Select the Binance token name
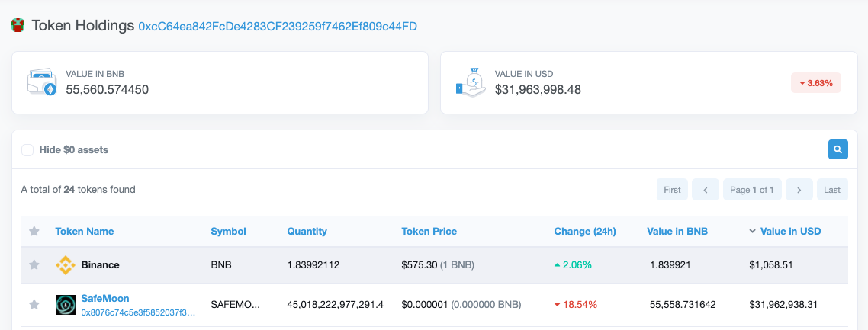Image resolution: width=868 pixels, height=330 pixels. 100,264
